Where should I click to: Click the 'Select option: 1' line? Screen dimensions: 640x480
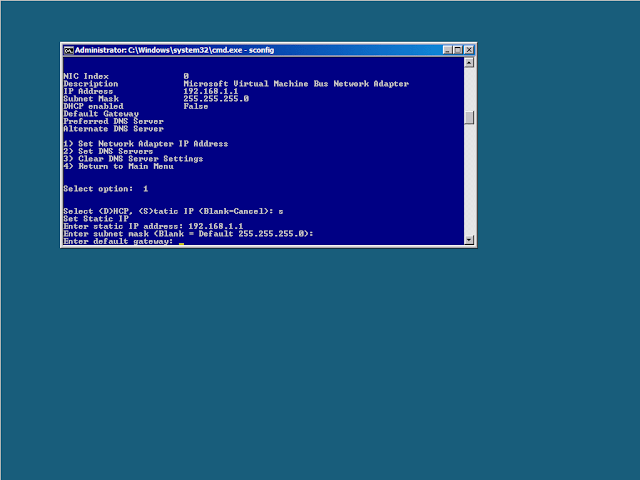tap(105, 188)
